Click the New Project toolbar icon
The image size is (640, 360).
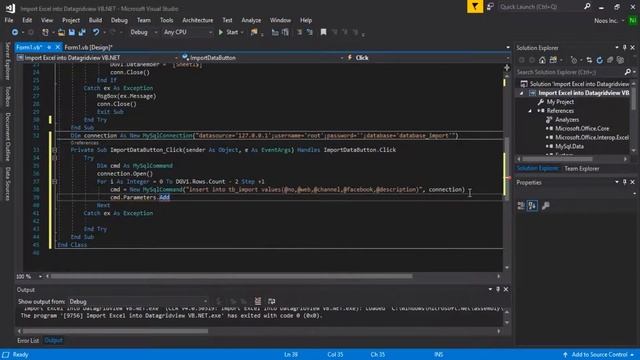pyautogui.click(x=45, y=32)
